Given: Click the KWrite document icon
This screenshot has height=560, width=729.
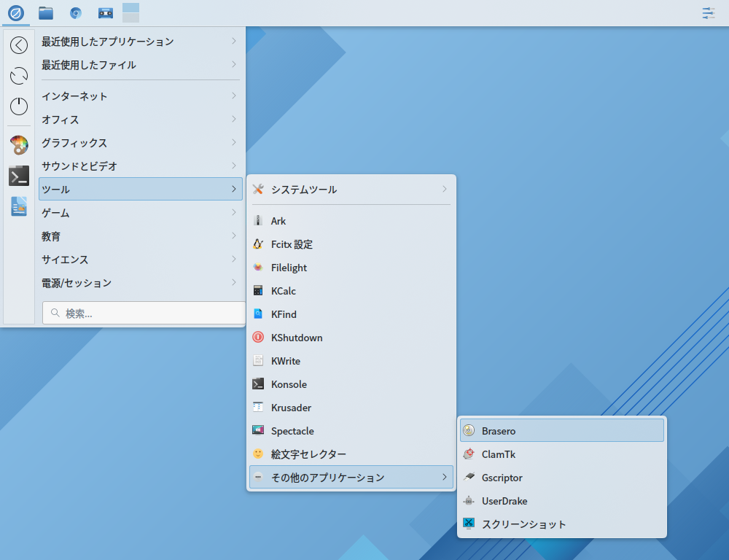Looking at the screenshot, I should 258,360.
